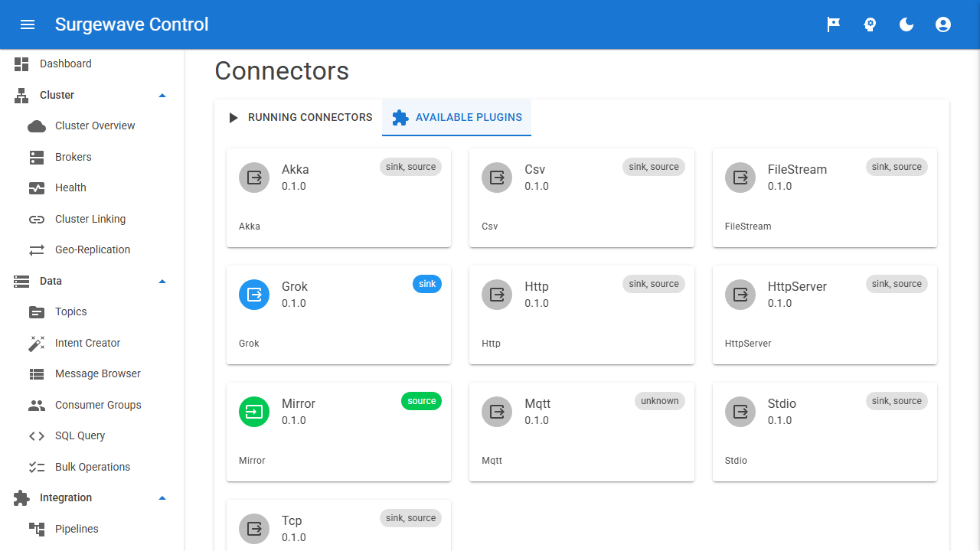Screen dimensions: 980x551
Task: Toggle dark mode moon icon
Action: (906, 24)
